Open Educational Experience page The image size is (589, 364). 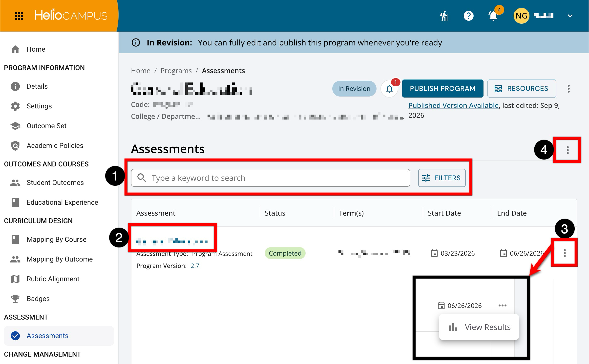click(62, 202)
